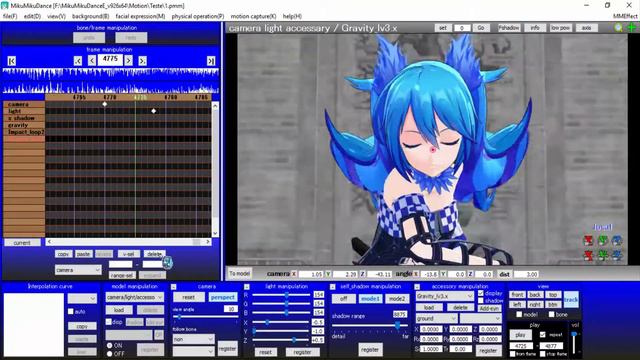Collapse the self_shadow manipulation panel minus box
This screenshot has height=360, width=640.
(x=333, y=287)
